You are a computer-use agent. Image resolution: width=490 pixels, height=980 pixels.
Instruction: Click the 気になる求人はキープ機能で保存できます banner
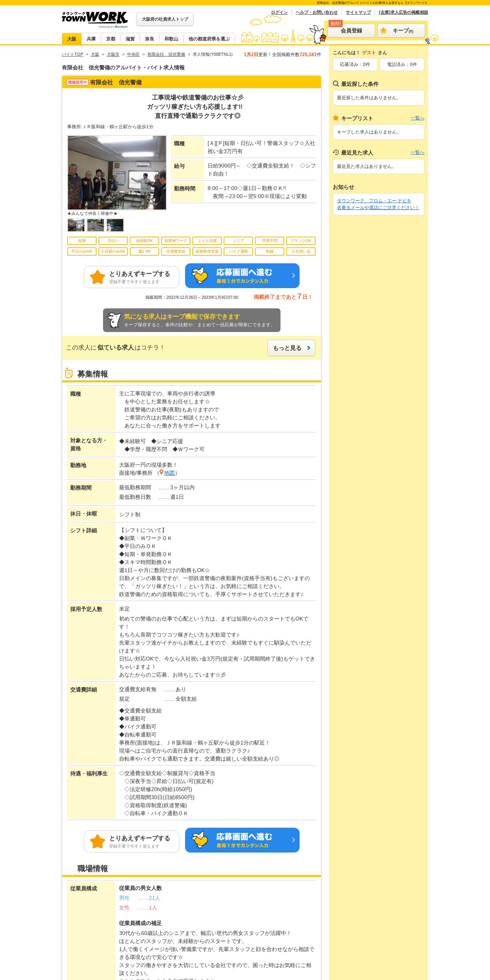[x=192, y=320]
